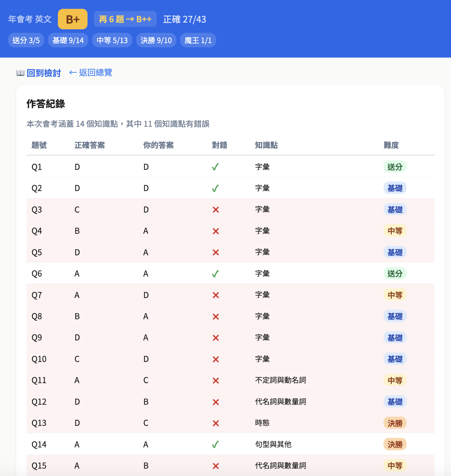Image resolution: width=451 pixels, height=476 pixels.
Task: Open the 再 6 題 → B++ upgrade prompt
Action: (x=125, y=19)
